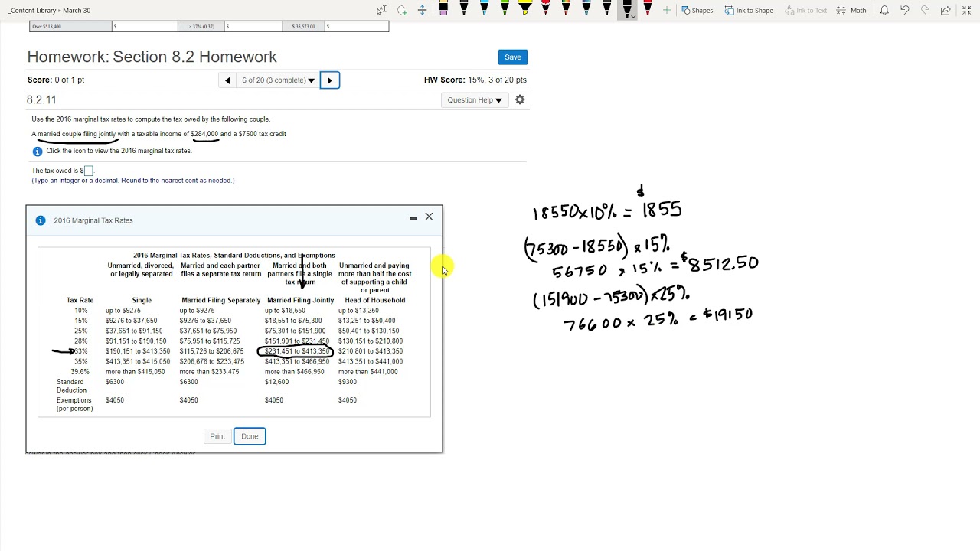Screen dimensions: 980x551
Task: Click Ink to Shape
Action: click(749, 10)
